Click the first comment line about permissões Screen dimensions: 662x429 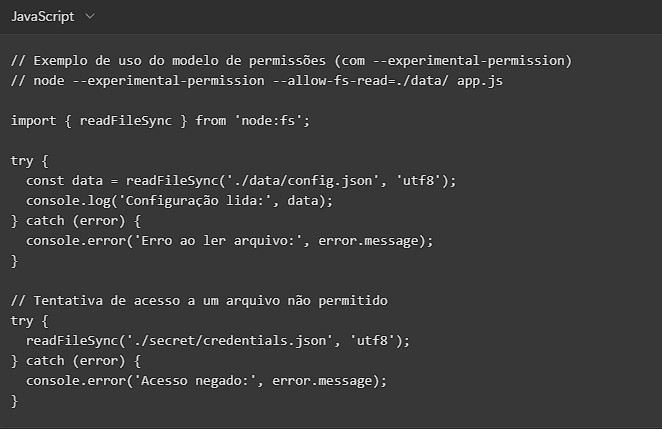(x=291, y=60)
